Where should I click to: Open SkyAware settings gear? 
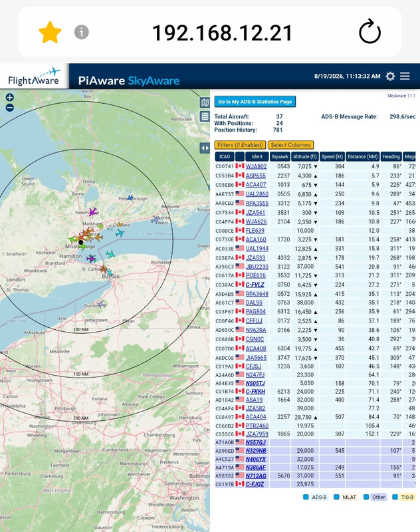coord(390,76)
